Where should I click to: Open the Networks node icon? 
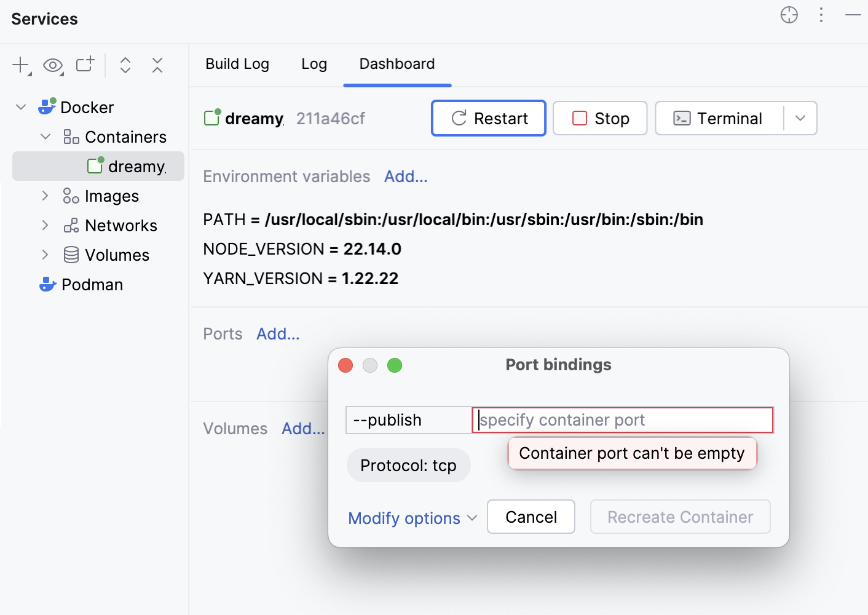[70, 225]
